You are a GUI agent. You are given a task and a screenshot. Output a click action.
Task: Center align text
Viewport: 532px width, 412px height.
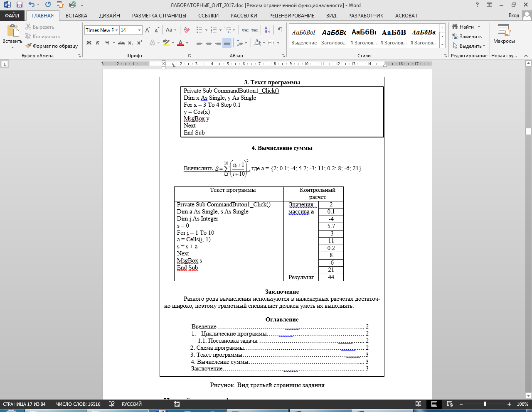[209, 43]
